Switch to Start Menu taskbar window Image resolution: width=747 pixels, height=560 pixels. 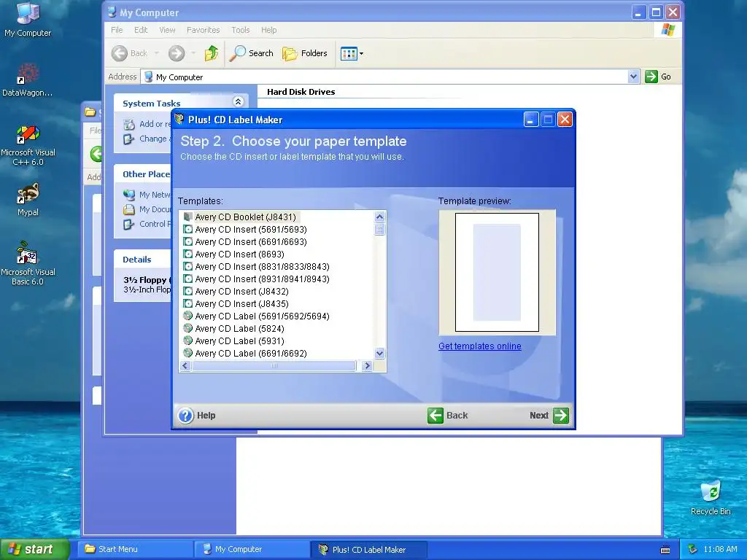pyautogui.click(x=135, y=549)
